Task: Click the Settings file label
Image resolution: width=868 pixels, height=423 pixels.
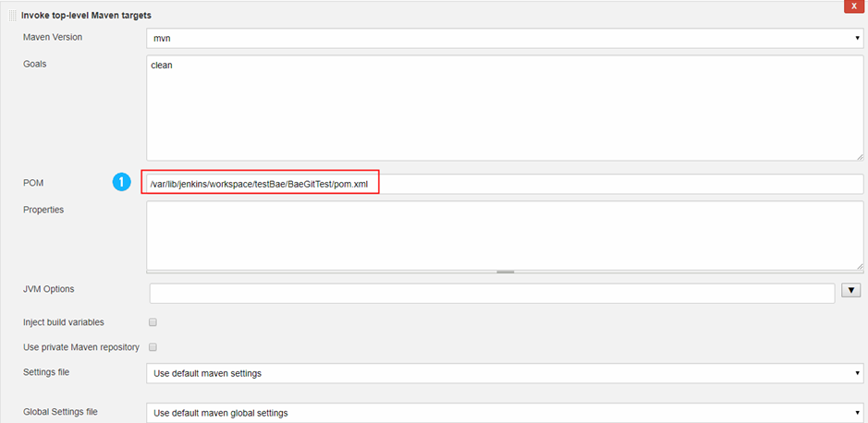Action: tap(46, 372)
